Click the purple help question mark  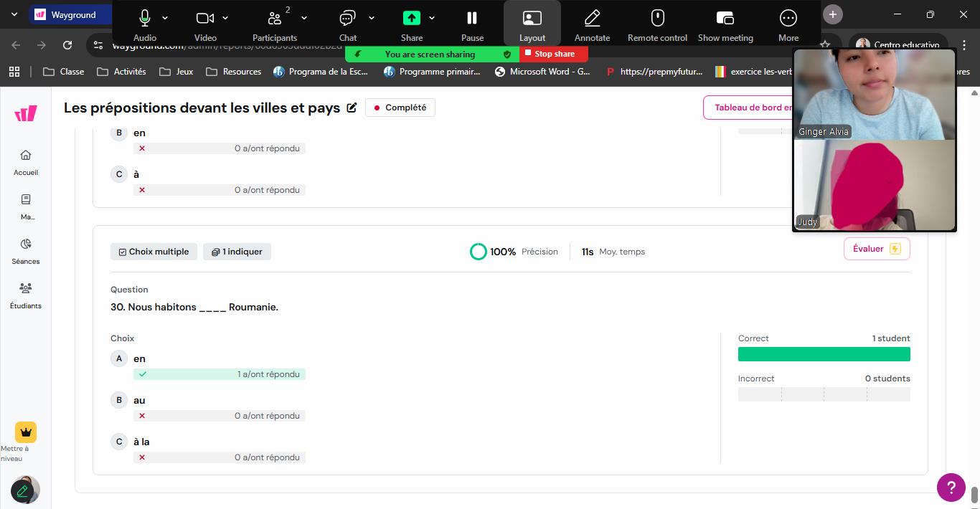[951, 487]
